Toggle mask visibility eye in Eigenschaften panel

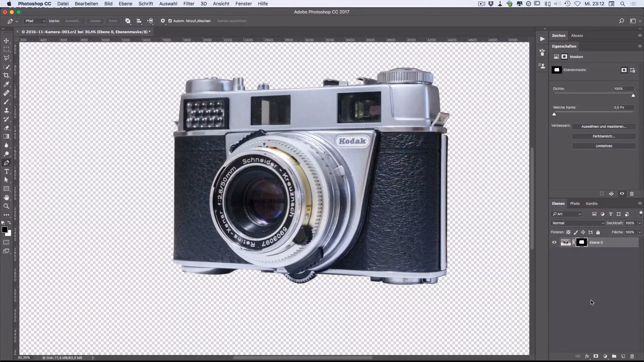pos(622,194)
